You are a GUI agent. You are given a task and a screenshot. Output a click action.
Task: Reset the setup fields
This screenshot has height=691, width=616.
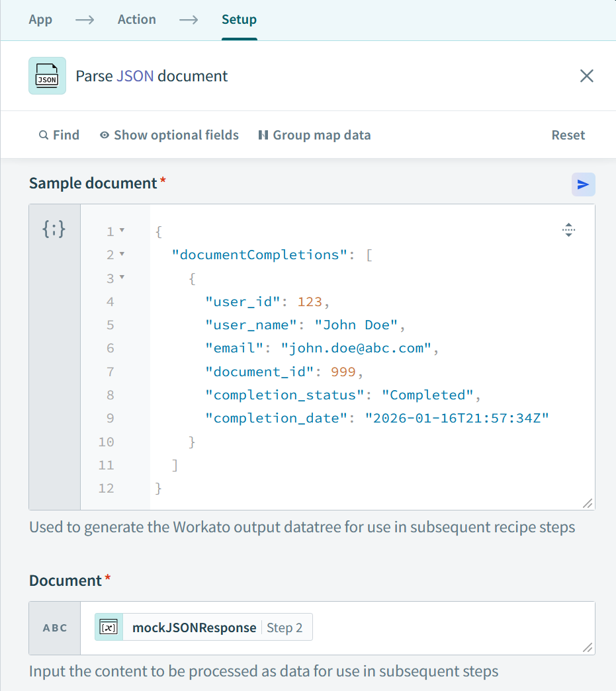click(568, 136)
